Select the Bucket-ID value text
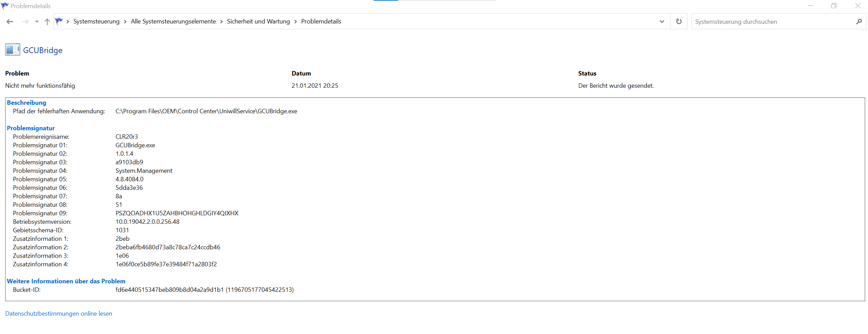Viewport: 868px width, 334px height. click(x=205, y=289)
